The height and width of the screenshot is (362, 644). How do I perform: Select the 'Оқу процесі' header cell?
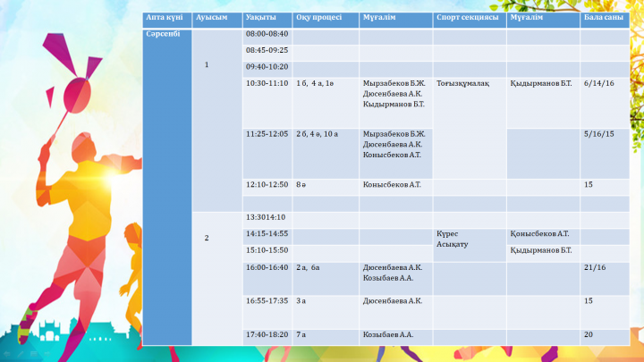326,20
